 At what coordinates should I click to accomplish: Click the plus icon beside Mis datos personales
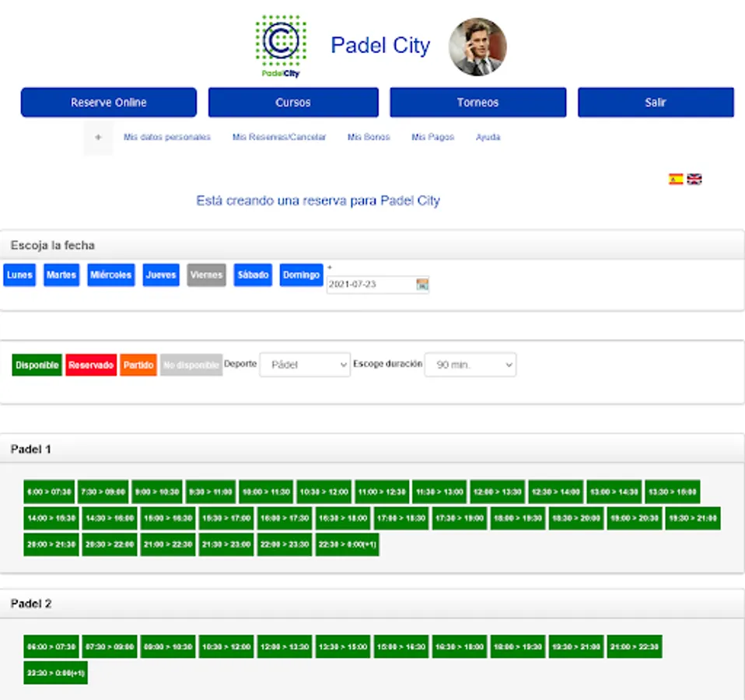(x=98, y=138)
